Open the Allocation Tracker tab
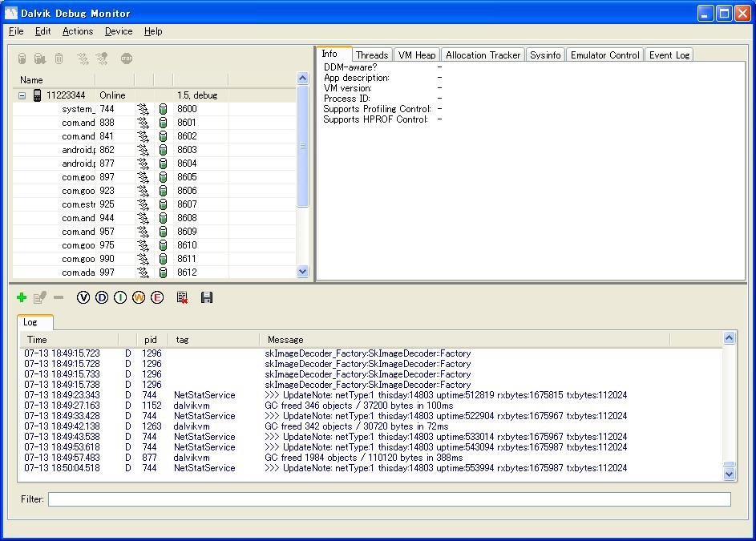Screen dimensions: 756x541 pos(483,55)
